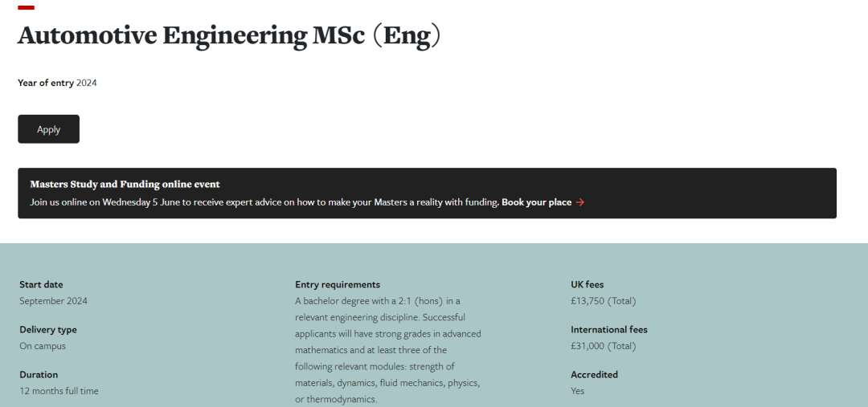Select the entry requirements description paragraph
Image resolution: width=868 pixels, height=407 pixels.
tap(388, 350)
